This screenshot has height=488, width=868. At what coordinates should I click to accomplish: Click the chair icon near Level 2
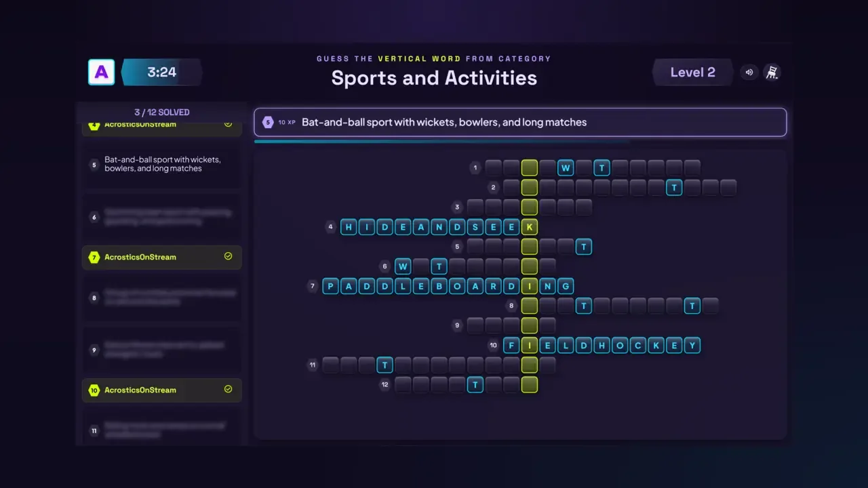[772, 72]
